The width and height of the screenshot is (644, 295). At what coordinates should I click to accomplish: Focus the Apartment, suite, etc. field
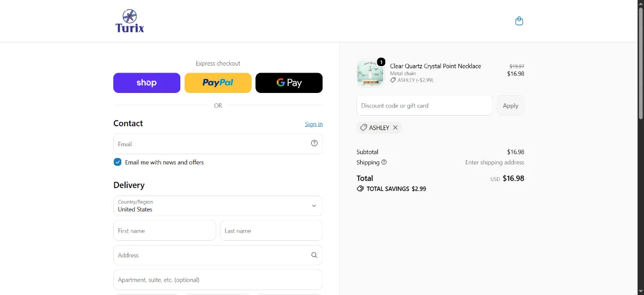coord(218,280)
